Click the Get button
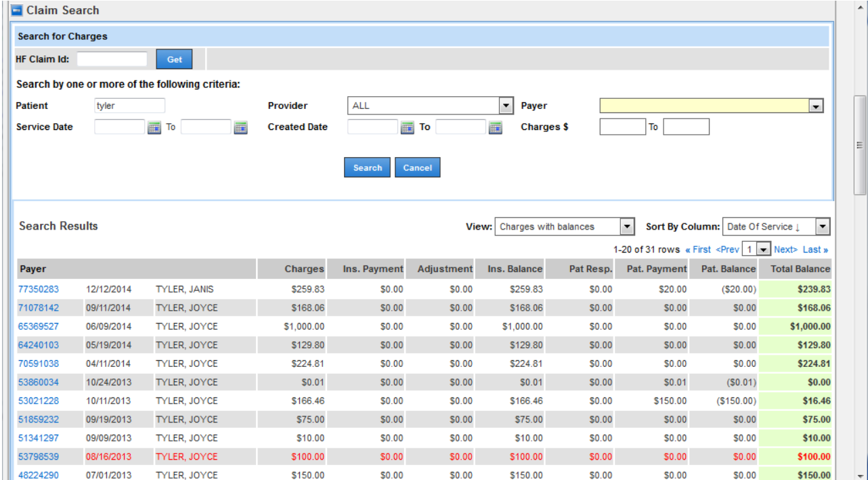This screenshot has width=868, height=480. coord(174,60)
